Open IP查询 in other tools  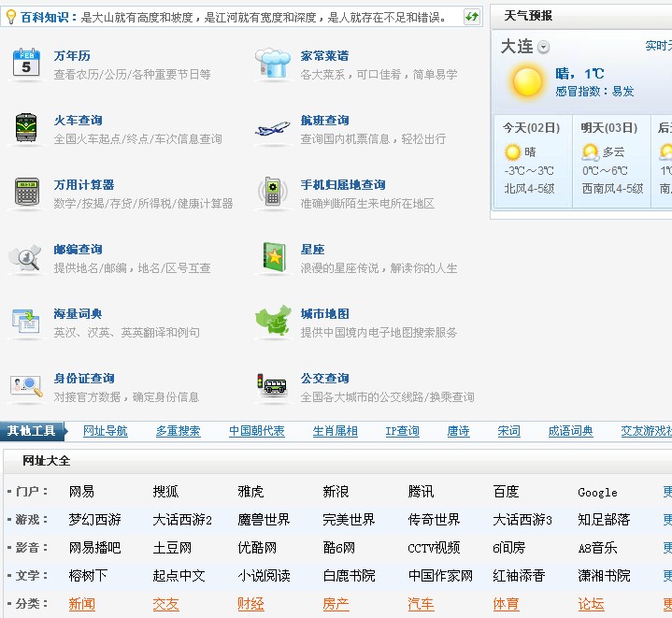(402, 431)
